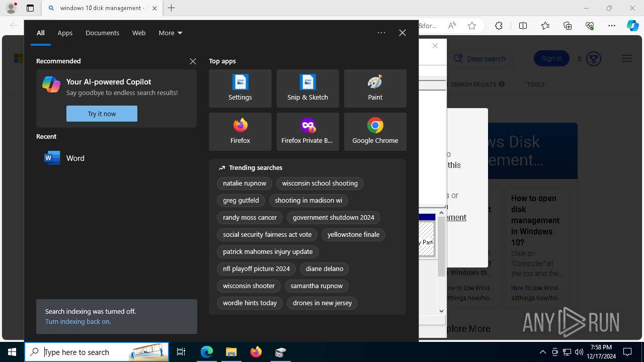
Task: Open Task View on the taskbar
Action: [181, 352]
